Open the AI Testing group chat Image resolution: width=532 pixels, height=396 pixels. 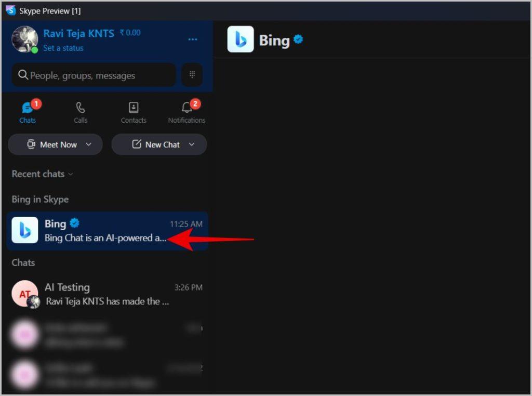coord(107,294)
